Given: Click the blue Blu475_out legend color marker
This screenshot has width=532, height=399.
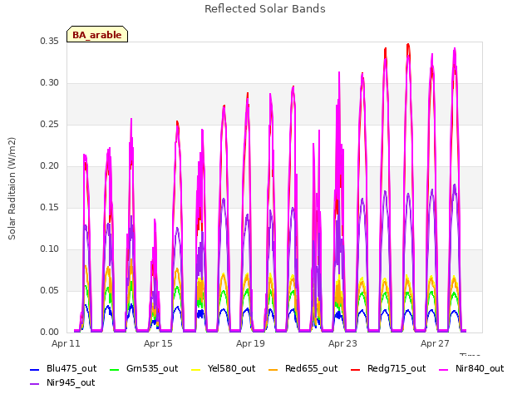Looking at the screenshot, I should tap(35, 369).
